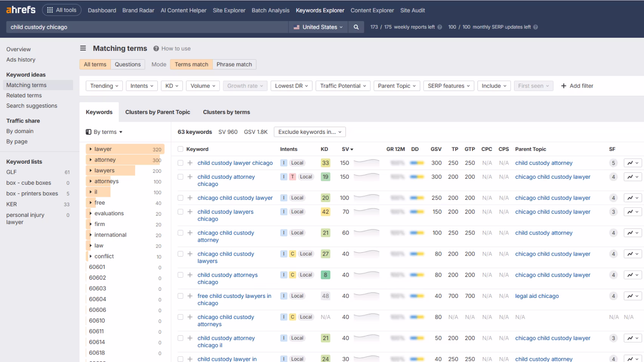The image size is (644, 362).
Task: Open legal aid chicago parent topic link
Action: click(537, 296)
